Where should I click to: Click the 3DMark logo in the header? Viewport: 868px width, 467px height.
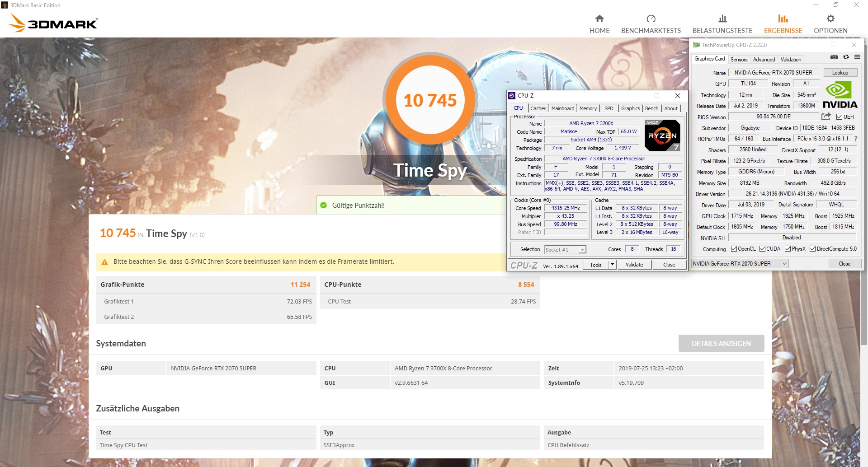[53, 23]
